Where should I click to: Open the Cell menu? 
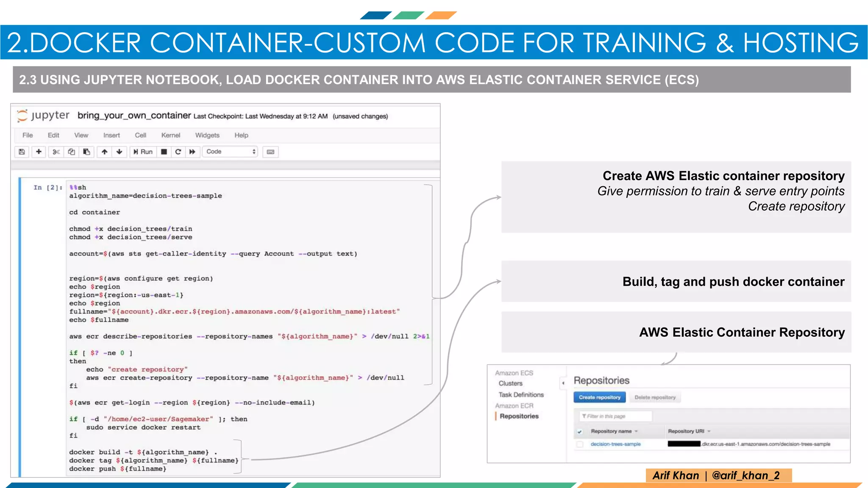tap(140, 135)
